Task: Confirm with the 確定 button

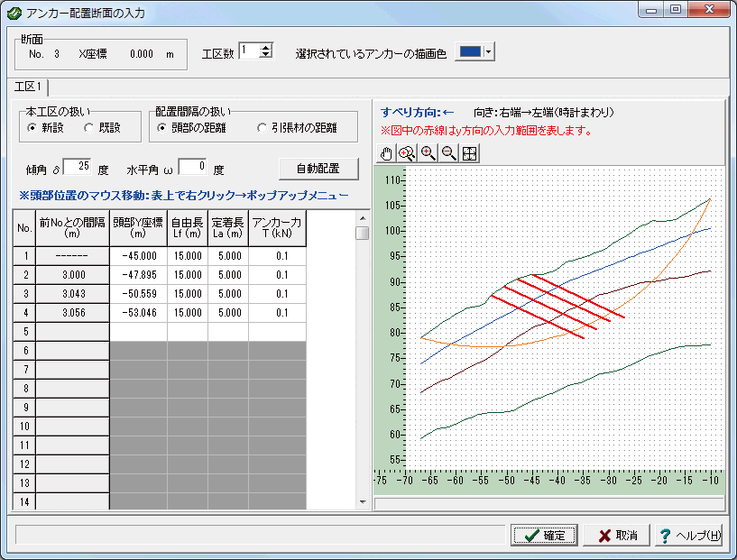Action: tap(544, 535)
